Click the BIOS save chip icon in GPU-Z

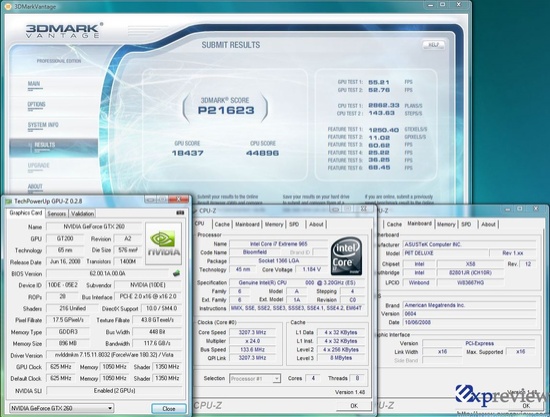176,273
